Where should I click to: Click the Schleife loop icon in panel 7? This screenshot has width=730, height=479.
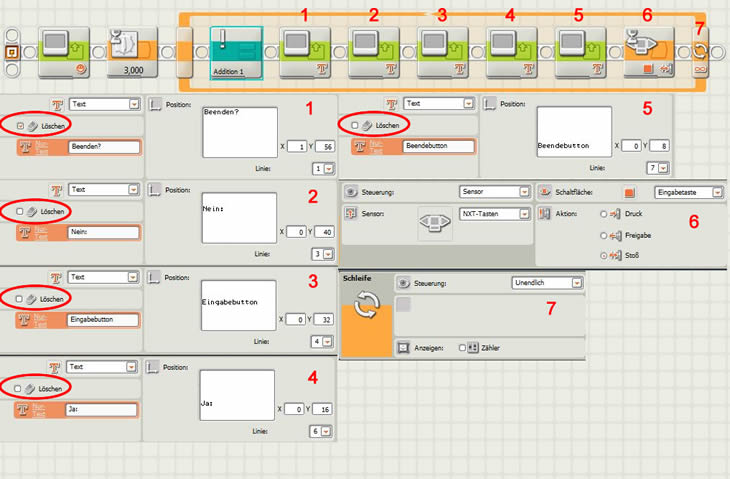pyautogui.click(x=367, y=313)
